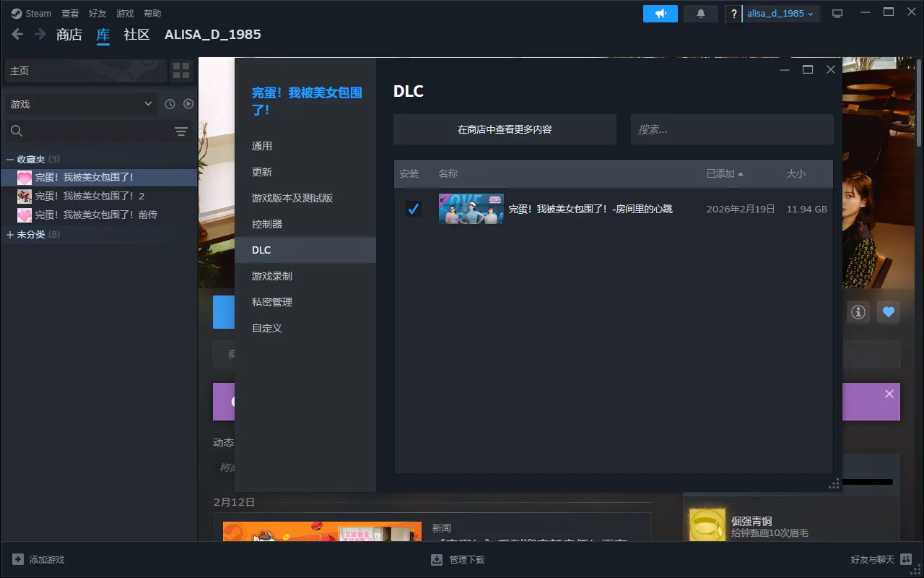Screen dimensions: 924x578
Task: Open the 游戏 filter dropdown
Action: (x=80, y=104)
